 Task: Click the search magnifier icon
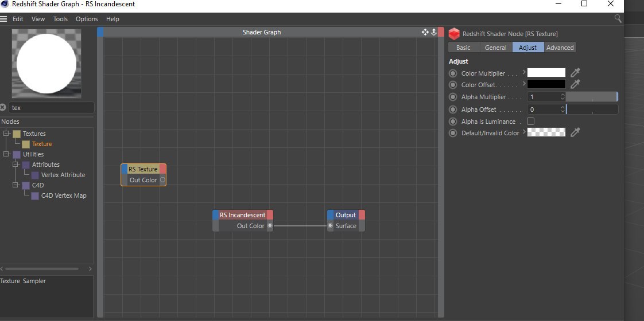[x=618, y=18]
